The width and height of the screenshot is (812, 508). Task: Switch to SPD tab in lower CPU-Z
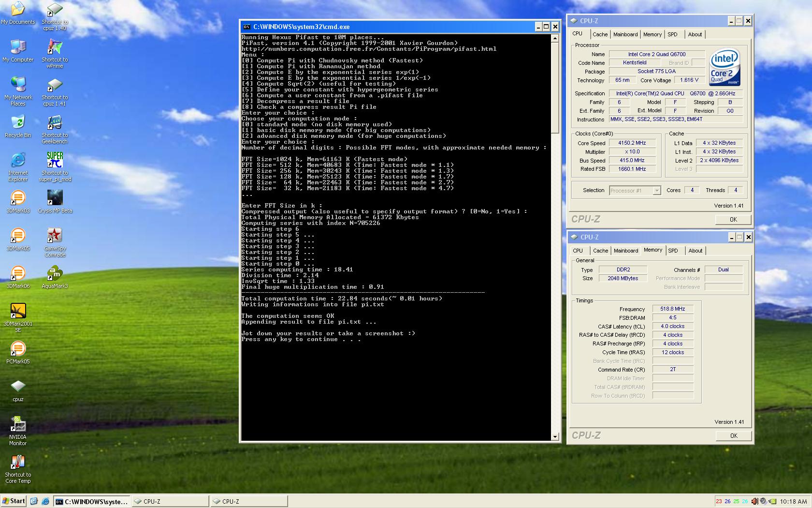(673, 251)
